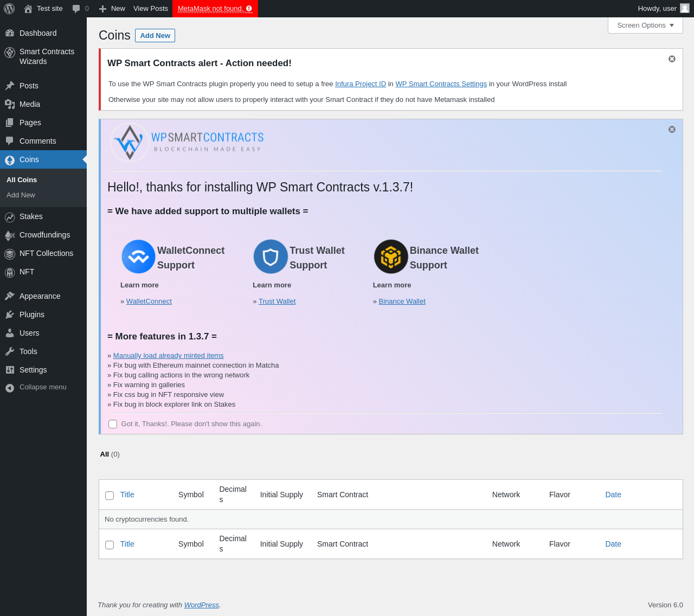Screen dimensions: 694x616
Task: Click the home icon next to Test site
Action: [x=28, y=9]
